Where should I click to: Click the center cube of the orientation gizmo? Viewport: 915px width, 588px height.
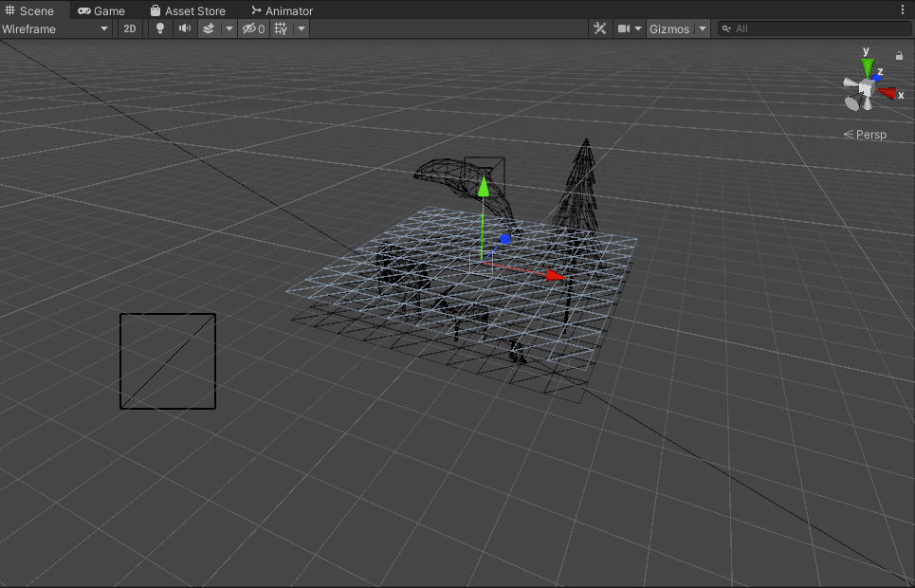pos(866,88)
